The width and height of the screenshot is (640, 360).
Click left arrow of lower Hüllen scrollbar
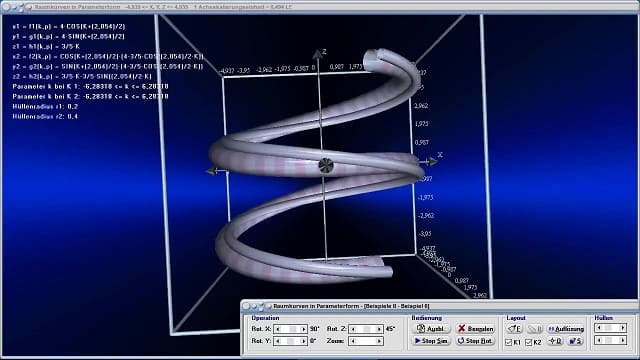tap(598, 340)
